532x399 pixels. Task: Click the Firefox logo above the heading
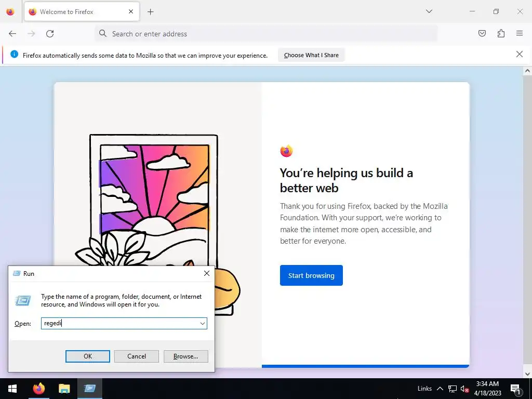click(286, 151)
